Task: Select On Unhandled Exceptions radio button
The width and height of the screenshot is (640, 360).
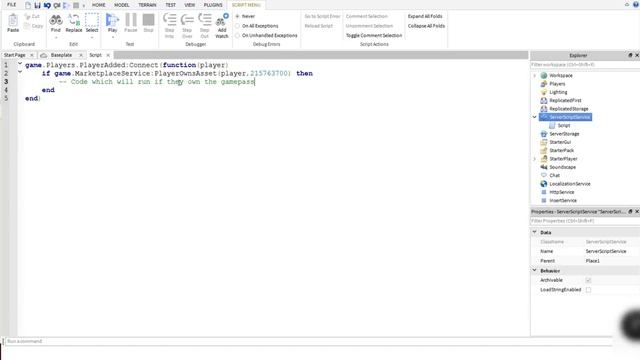Action: point(238,36)
